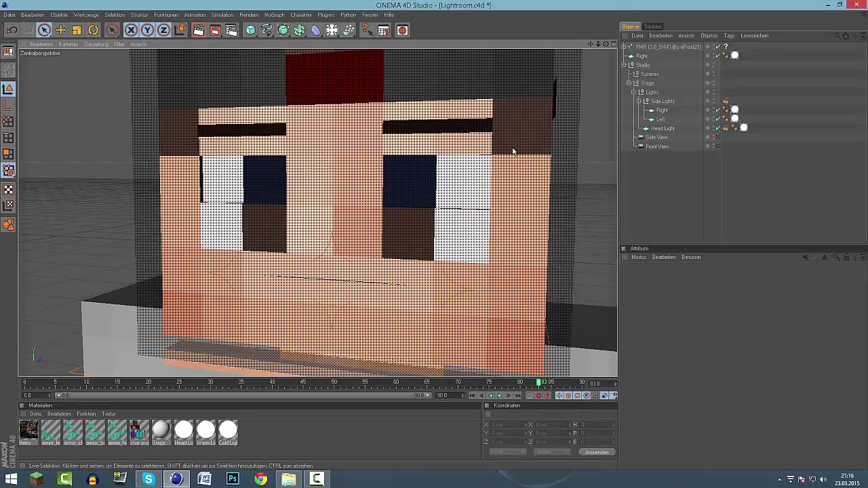This screenshot has height=488, width=868.
Task: Collapse the top FMR rig object
Action: click(625, 47)
